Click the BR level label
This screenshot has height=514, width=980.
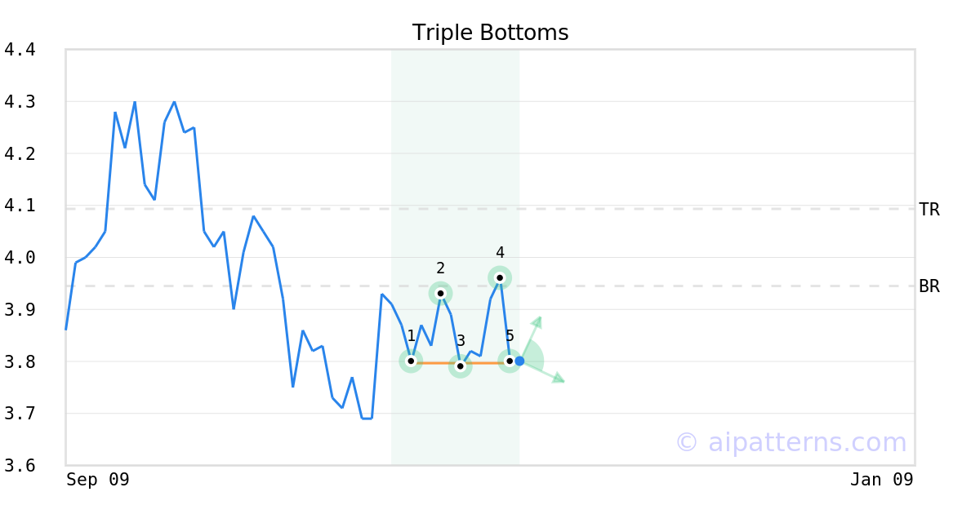click(929, 286)
